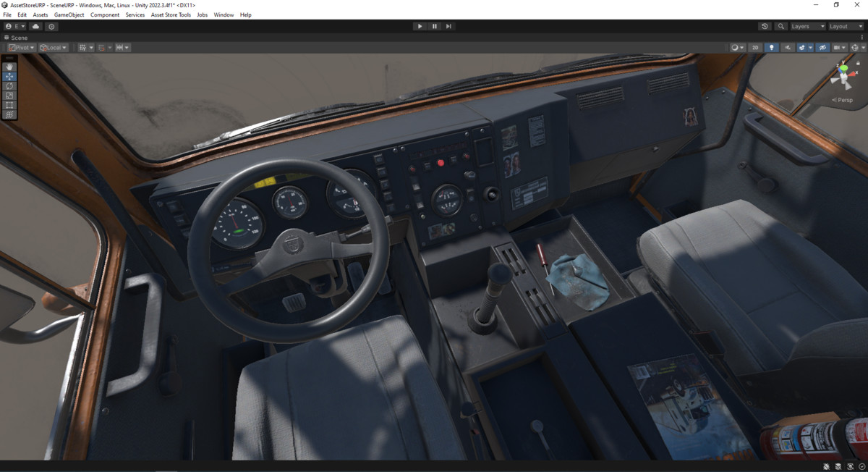
Task: Open the Asset Store Tools menu
Action: click(171, 14)
